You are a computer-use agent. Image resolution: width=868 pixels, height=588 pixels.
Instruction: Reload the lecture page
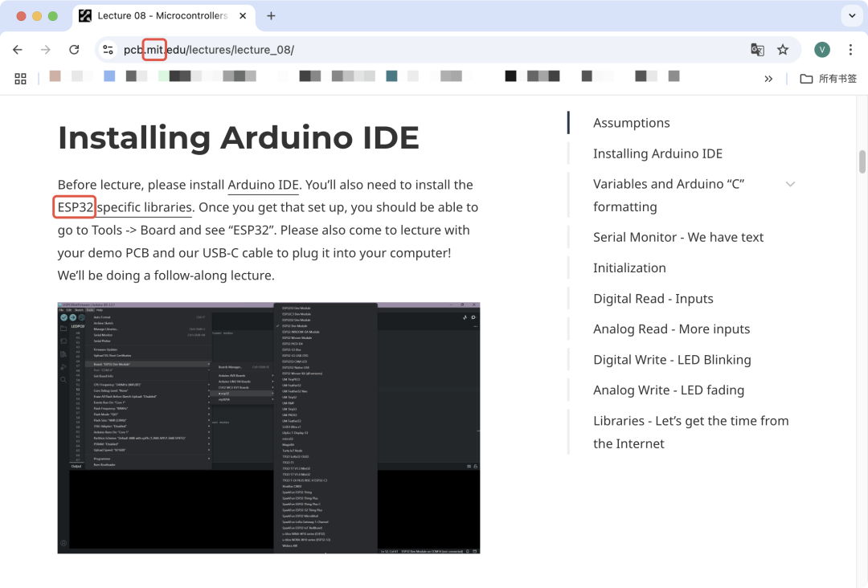coord(74,50)
